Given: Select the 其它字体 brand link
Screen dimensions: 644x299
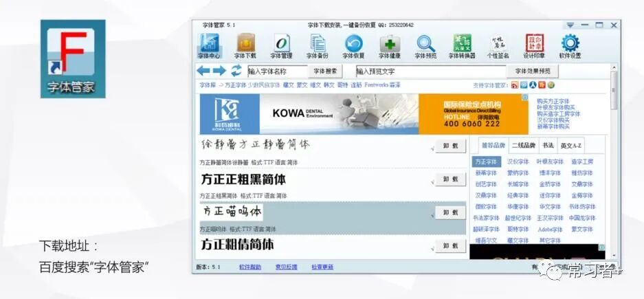Looking at the screenshot, I should 550,241.
